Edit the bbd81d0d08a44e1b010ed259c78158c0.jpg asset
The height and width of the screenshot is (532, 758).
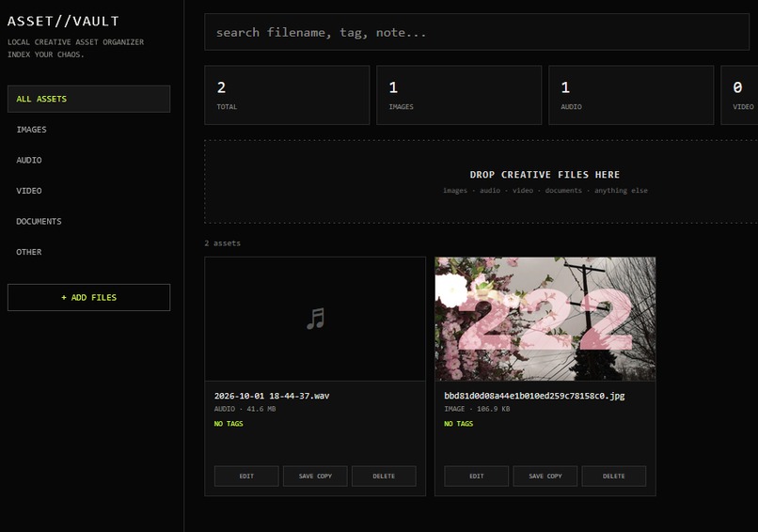pyautogui.click(x=477, y=476)
